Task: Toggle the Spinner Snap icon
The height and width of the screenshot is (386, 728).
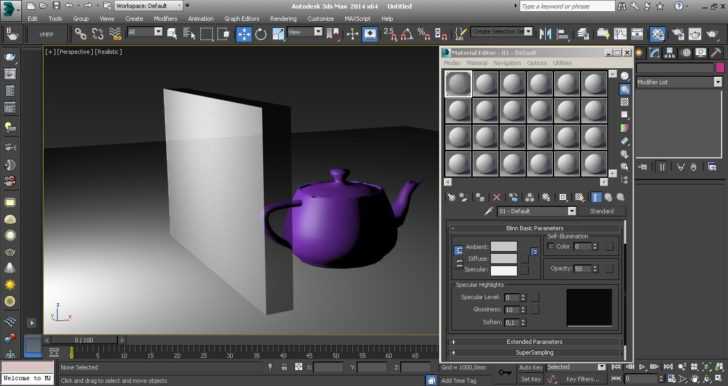Action: click(x=441, y=34)
